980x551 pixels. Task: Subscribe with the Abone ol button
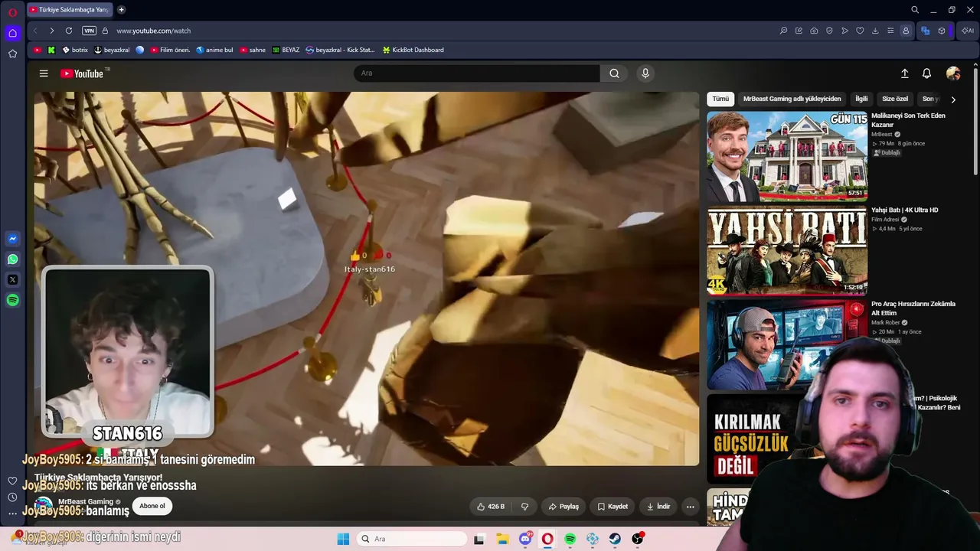(152, 506)
